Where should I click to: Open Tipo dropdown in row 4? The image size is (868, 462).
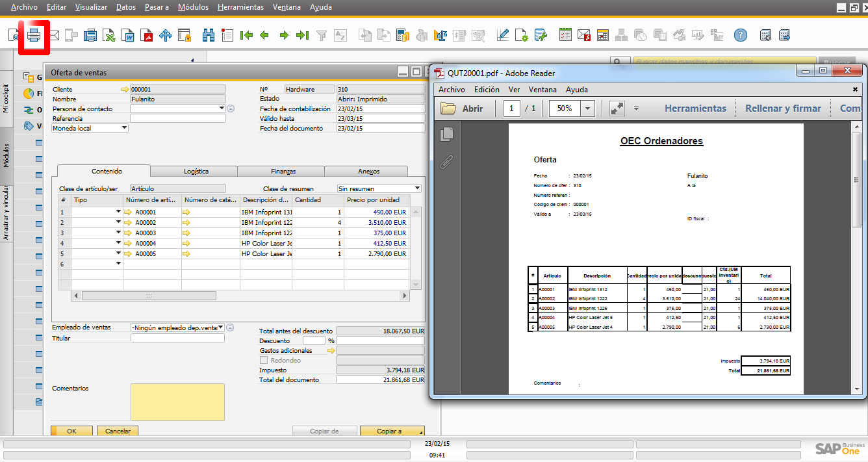click(x=118, y=243)
